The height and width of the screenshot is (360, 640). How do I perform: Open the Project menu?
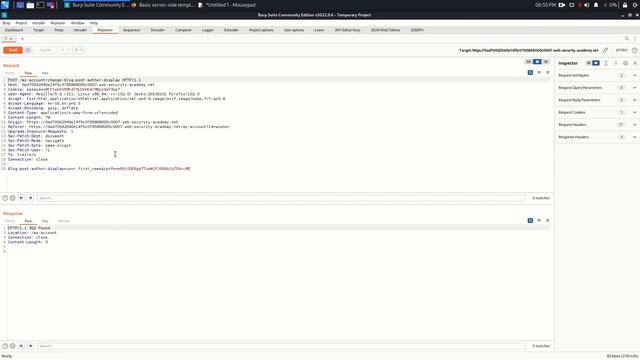pos(21,23)
